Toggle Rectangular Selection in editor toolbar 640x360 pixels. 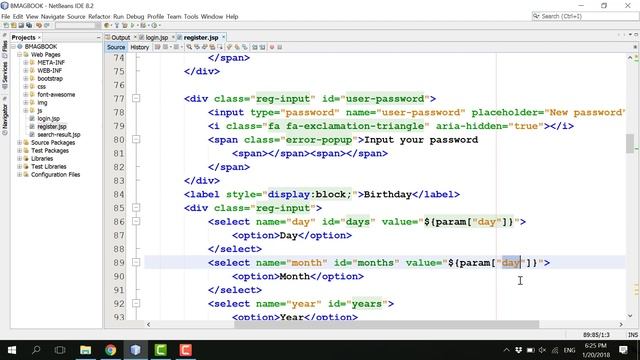pyautogui.click(x=220, y=47)
